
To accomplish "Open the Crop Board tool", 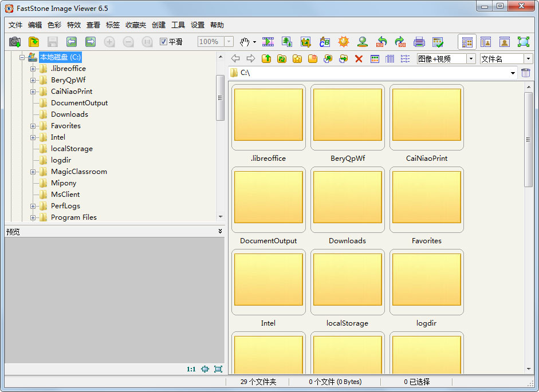I will (306, 42).
